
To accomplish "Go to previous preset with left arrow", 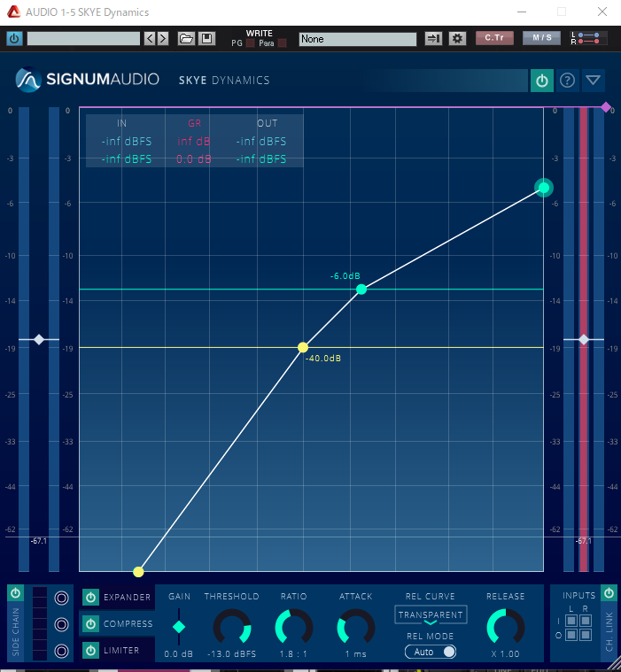I will coord(150,39).
